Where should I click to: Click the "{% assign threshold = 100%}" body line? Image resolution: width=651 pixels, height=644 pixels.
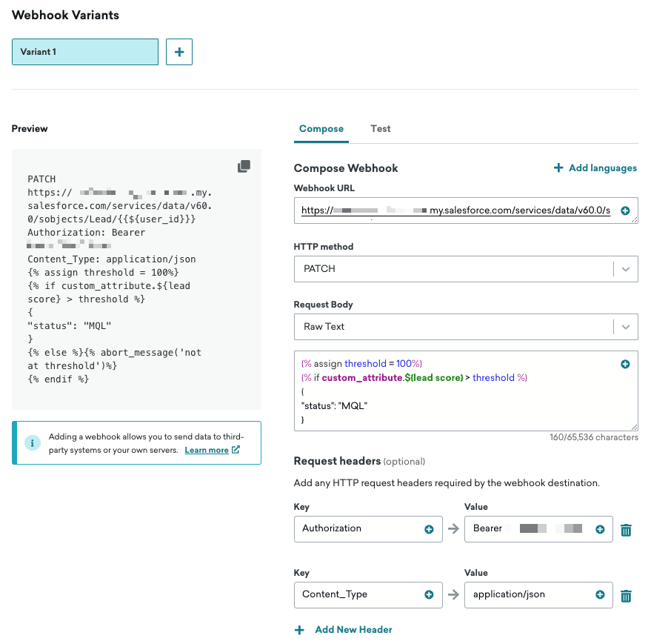tap(361, 364)
